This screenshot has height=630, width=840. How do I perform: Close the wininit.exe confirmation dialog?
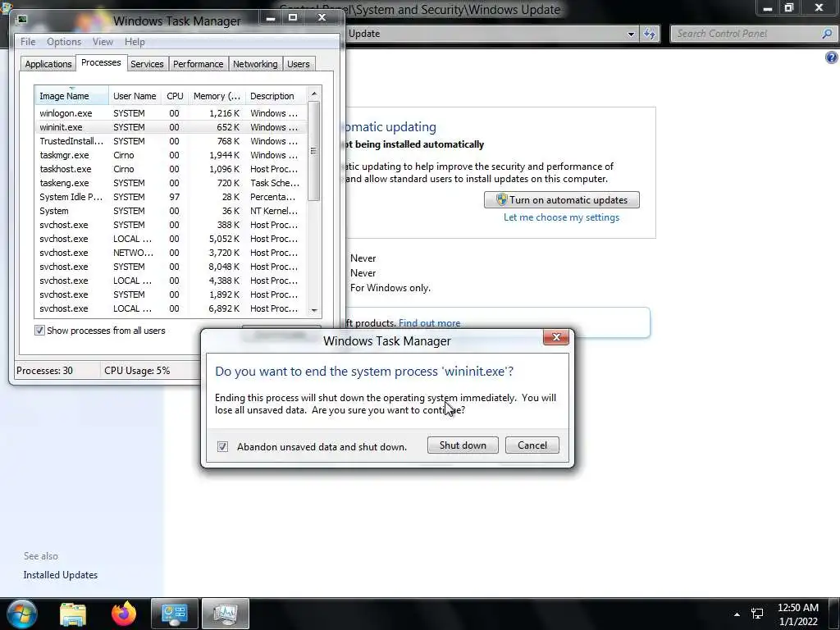(x=556, y=337)
